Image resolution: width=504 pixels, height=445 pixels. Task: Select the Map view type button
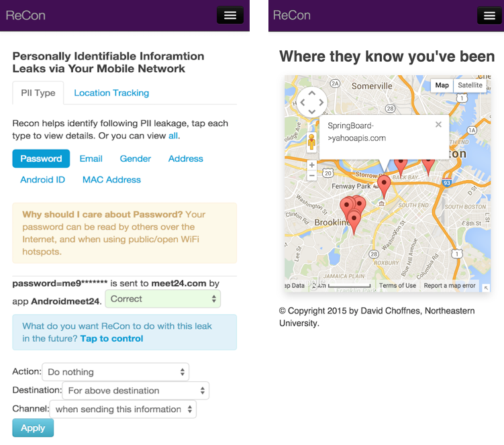pyautogui.click(x=442, y=85)
